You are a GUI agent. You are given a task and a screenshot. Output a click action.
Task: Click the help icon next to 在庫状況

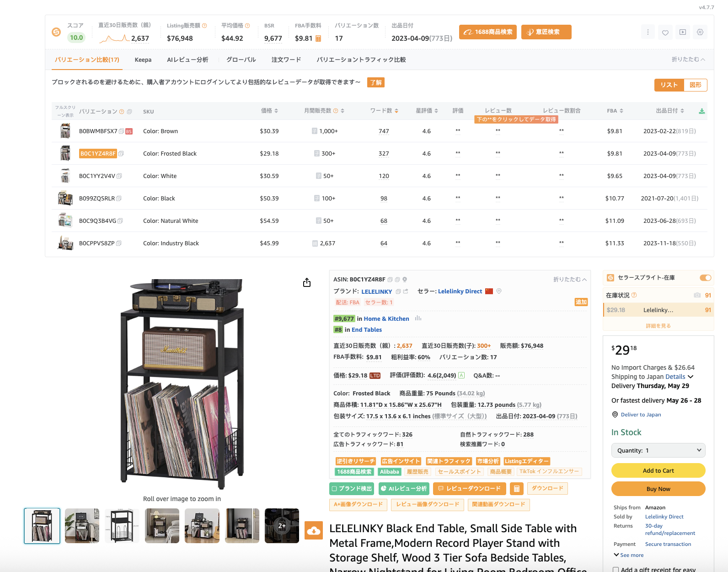pyautogui.click(x=634, y=295)
